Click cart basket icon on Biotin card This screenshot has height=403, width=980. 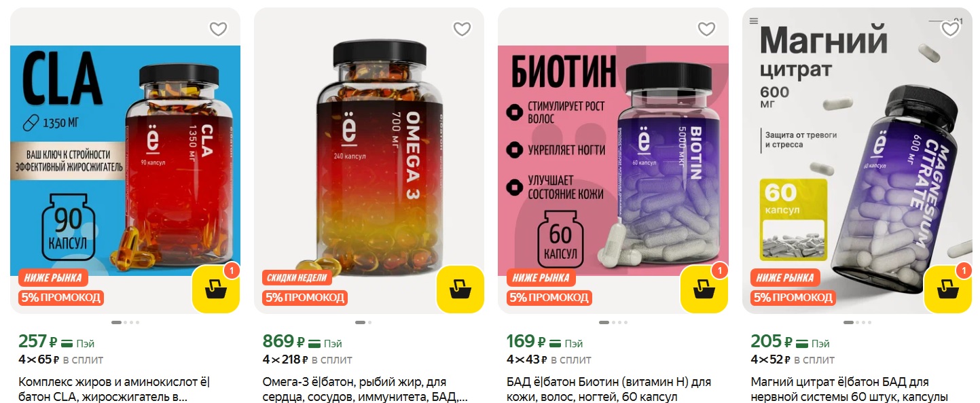(704, 290)
